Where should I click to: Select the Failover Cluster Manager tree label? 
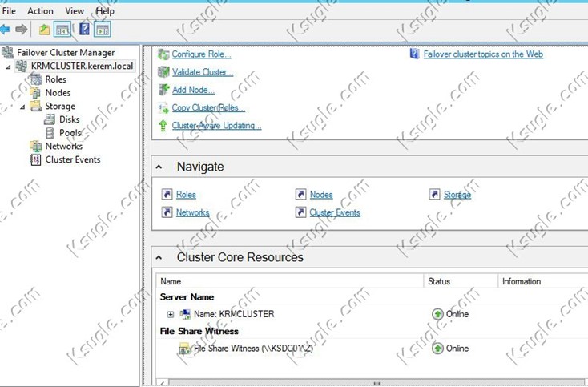point(66,53)
